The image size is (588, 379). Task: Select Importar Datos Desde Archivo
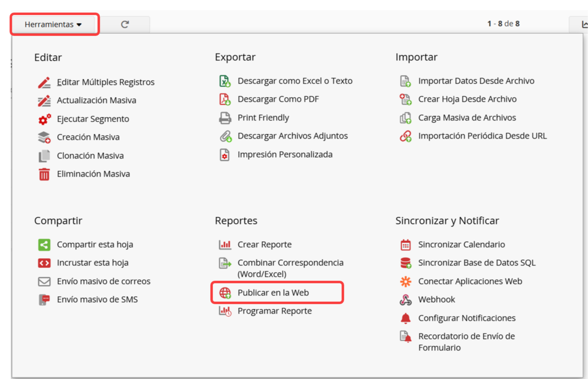476,81
